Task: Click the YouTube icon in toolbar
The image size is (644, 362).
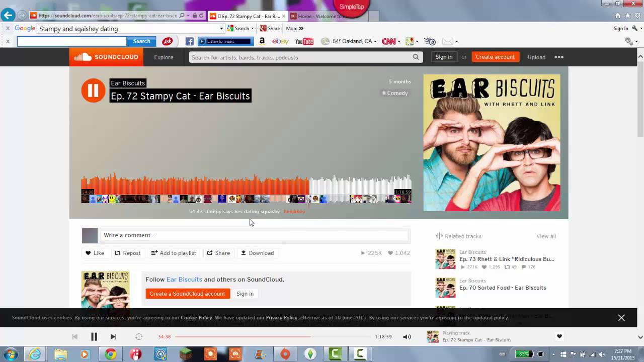Action: (x=304, y=41)
